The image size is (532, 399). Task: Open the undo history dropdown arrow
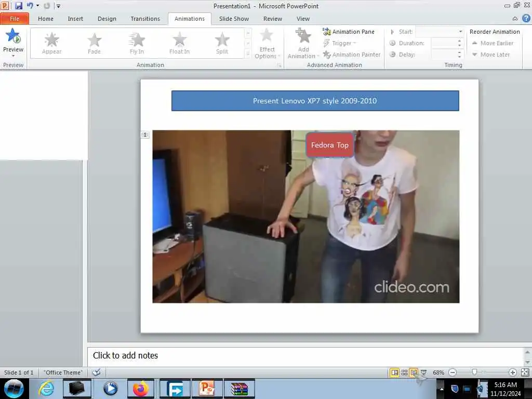pyautogui.click(x=37, y=6)
